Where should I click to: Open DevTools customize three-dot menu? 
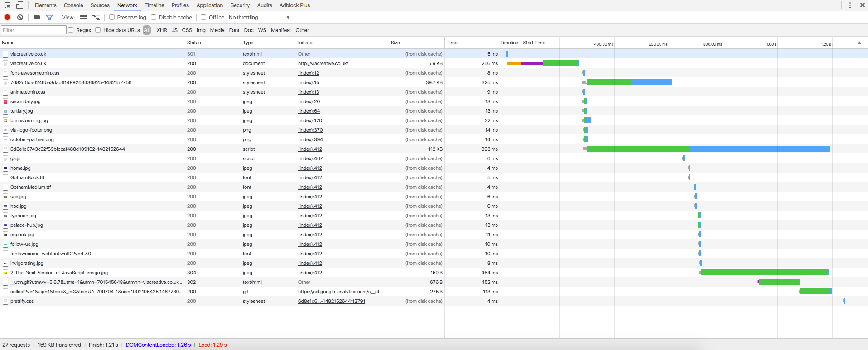[850, 5]
